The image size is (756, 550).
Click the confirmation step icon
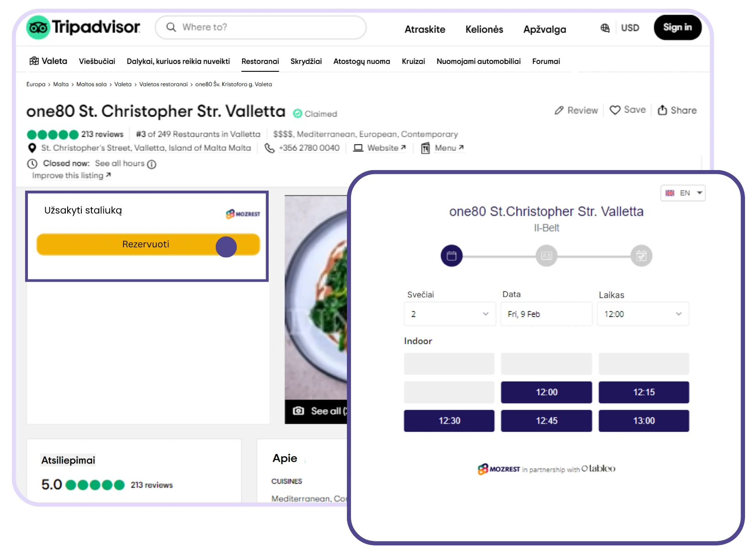click(x=641, y=256)
